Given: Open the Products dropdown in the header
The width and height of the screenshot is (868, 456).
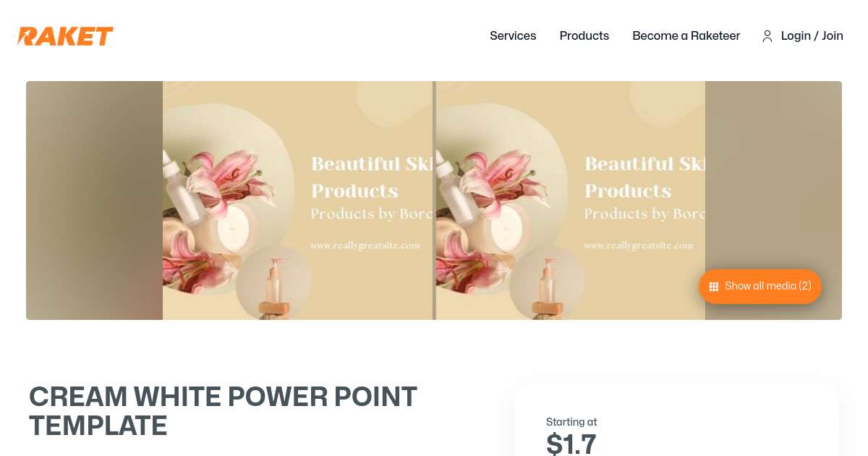Looking at the screenshot, I should (584, 36).
